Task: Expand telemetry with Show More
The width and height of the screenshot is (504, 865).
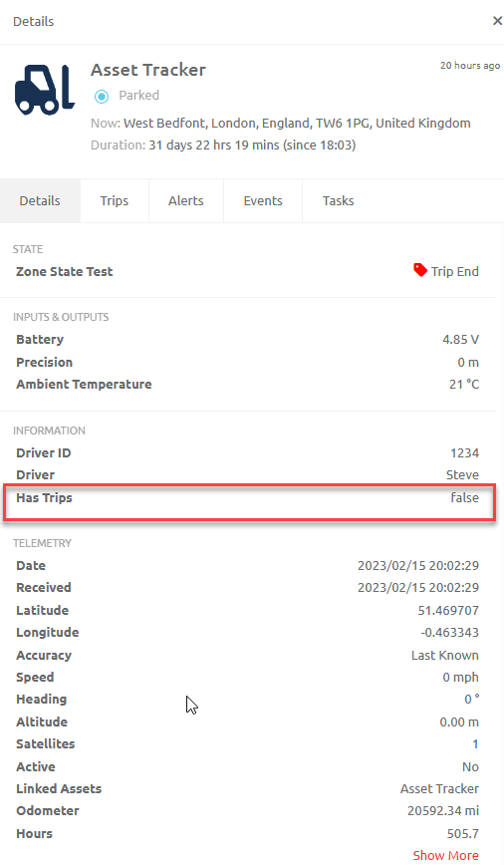Action: (x=445, y=855)
